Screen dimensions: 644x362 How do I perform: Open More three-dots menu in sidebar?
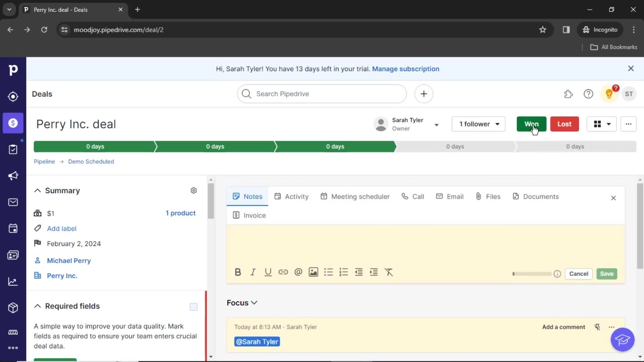tap(13, 348)
